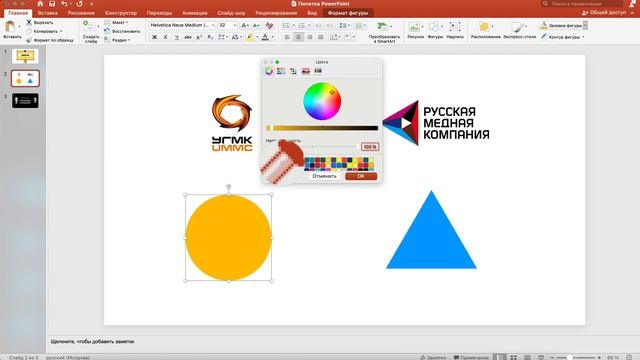This screenshot has height=360, width=640.
Task: Switch to image palettes picker tab
Action: [x=306, y=71]
